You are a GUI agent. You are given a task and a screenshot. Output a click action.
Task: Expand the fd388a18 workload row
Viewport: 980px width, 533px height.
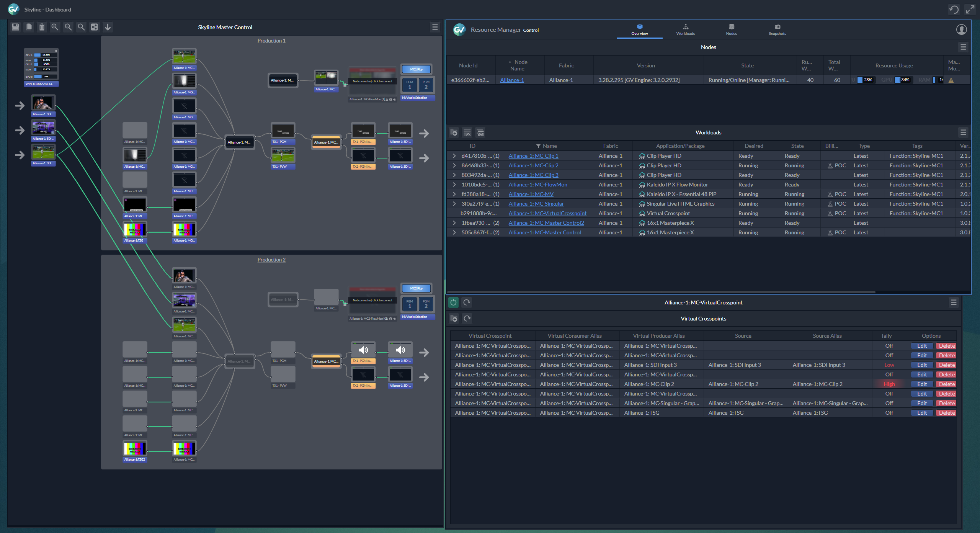454,194
